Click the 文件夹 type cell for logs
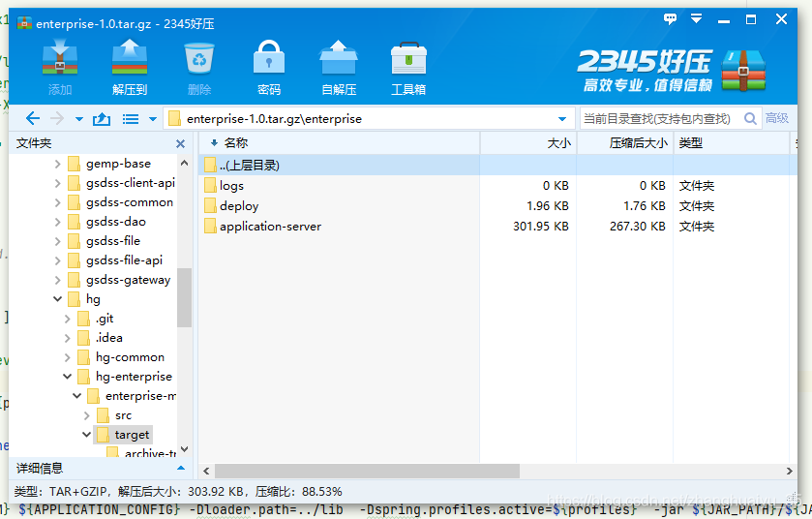812x519 pixels. point(697,186)
